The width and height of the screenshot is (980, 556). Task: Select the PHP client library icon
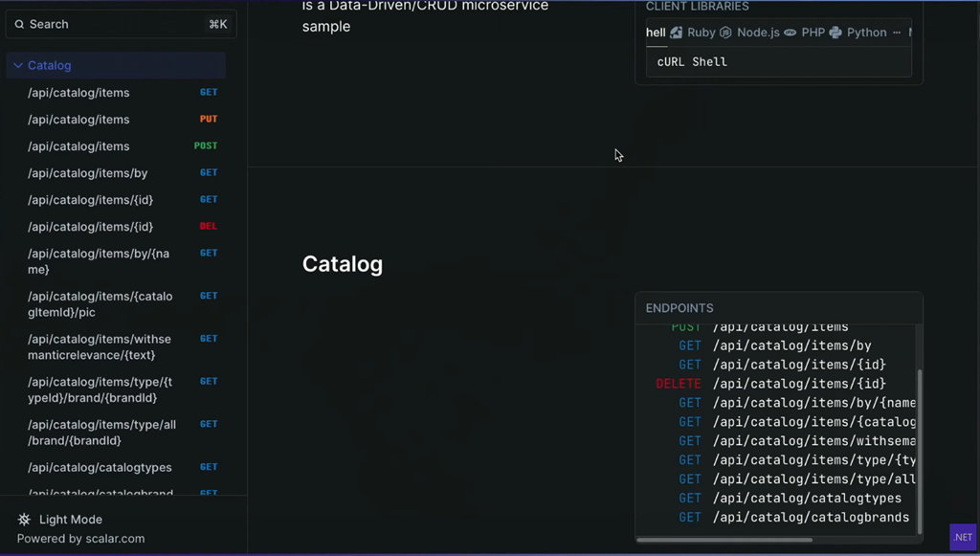pyautogui.click(x=791, y=33)
